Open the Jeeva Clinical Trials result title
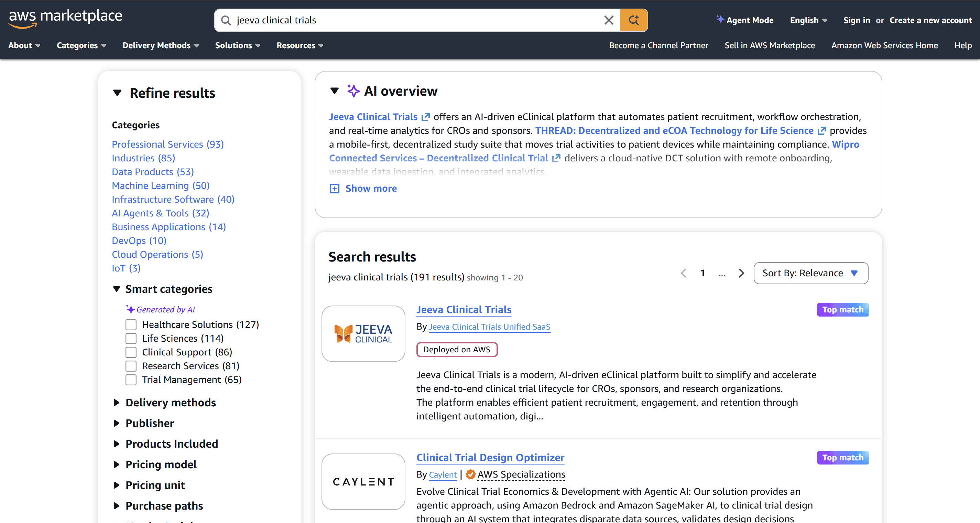The height and width of the screenshot is (523, 980). point(464,310)
